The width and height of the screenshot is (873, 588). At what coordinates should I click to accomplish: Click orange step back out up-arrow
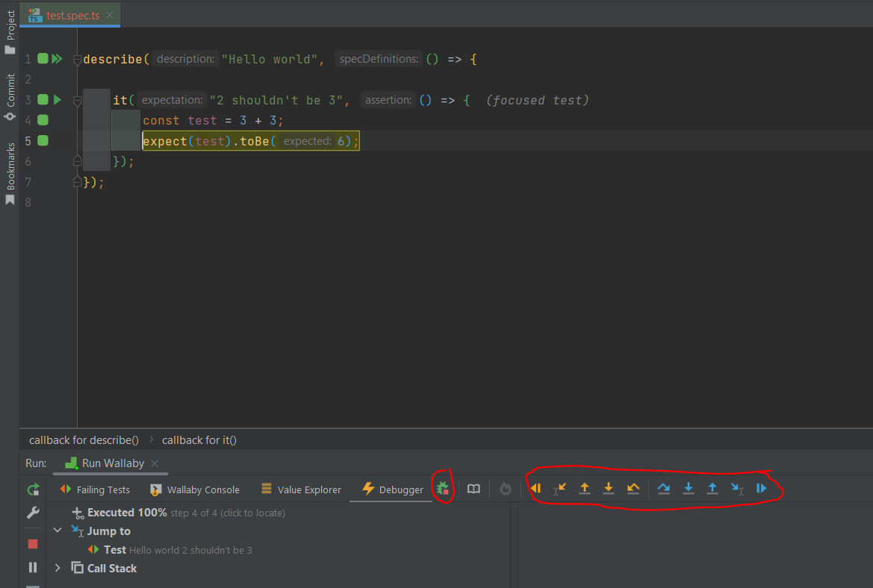coord(585,489)
